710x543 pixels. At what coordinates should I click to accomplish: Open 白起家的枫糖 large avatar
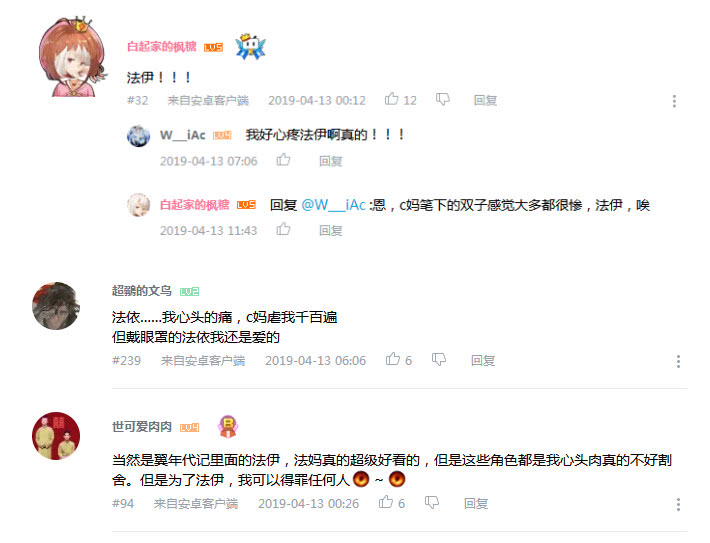(73, 57)
